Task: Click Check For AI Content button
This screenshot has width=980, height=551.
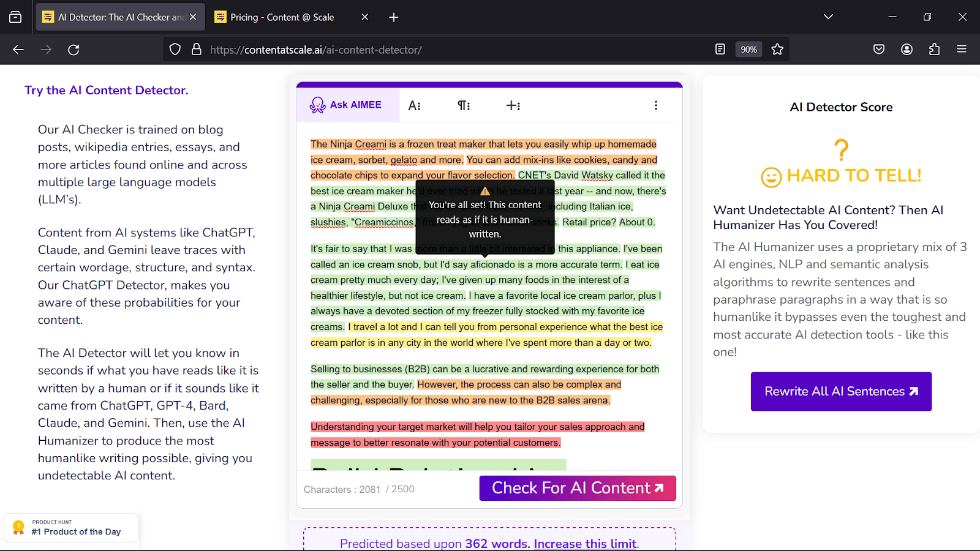Action: 577,488
